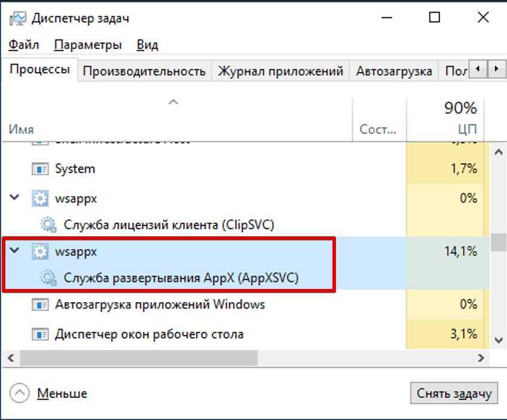Click the Task Manager title bar icon
This screenshot has width=507, height=420.
[19, 19]
